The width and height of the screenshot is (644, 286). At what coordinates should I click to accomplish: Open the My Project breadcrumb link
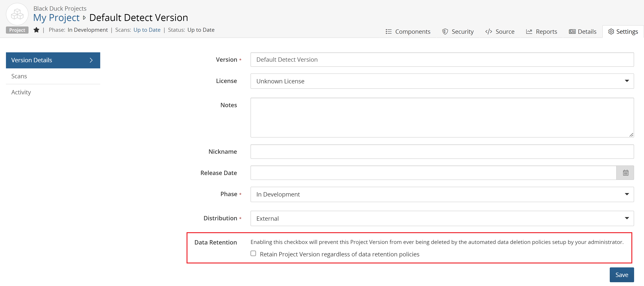click(x=56, y=18)
